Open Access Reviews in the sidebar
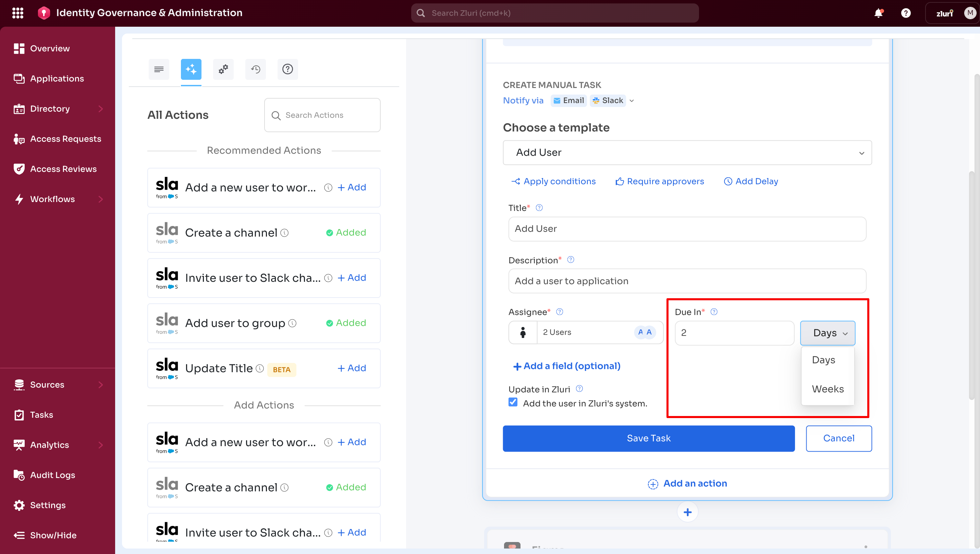 click(x=63, y=169)
